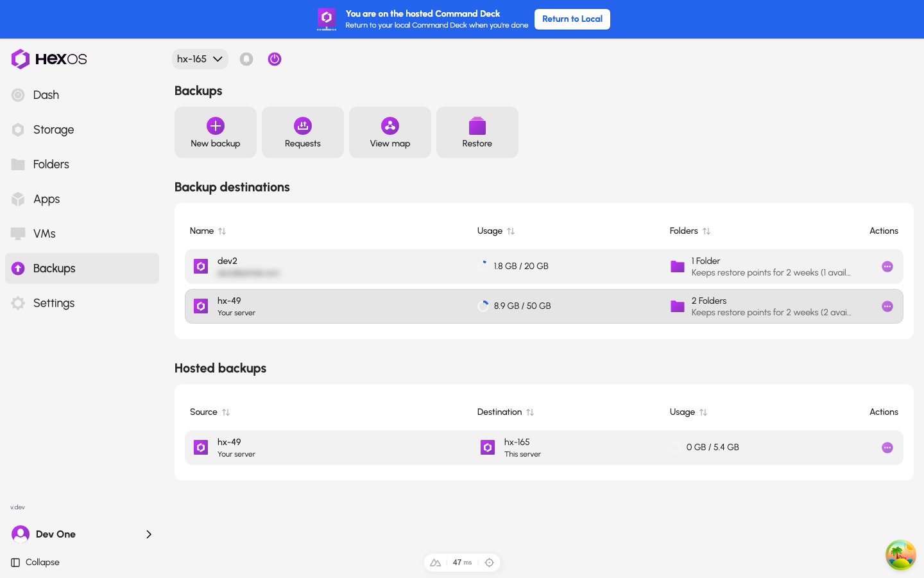This screenshot has width=924, height=578.
Task: Click the Apps cube icon
Action: (x=18, y=199)
